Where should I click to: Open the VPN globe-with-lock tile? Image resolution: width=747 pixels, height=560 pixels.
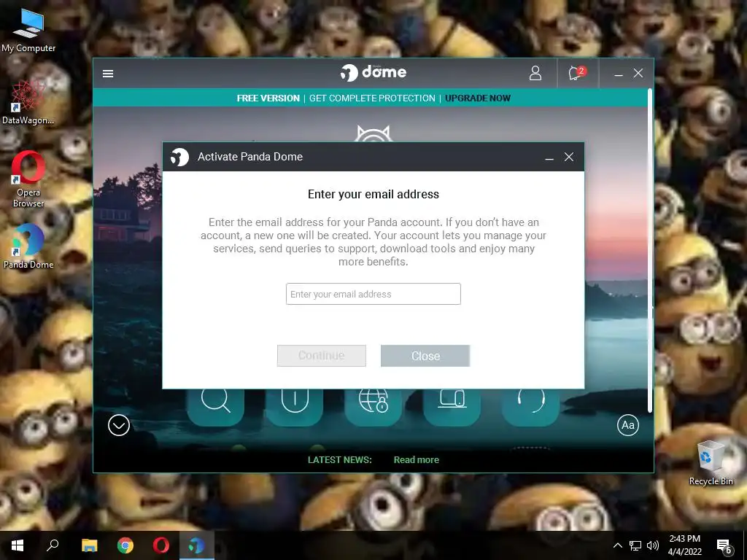point(373,406)
